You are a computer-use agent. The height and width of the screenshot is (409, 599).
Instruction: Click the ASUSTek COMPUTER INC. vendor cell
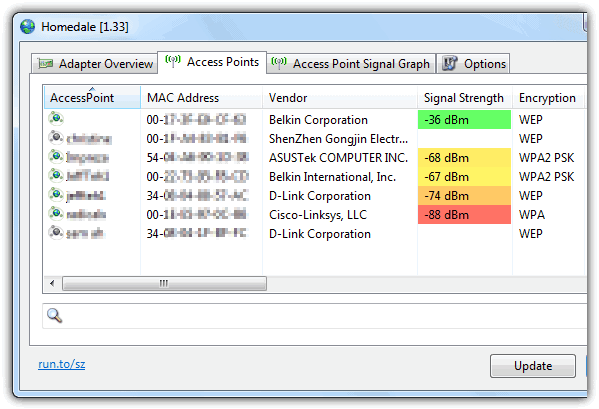pos(338,158)
